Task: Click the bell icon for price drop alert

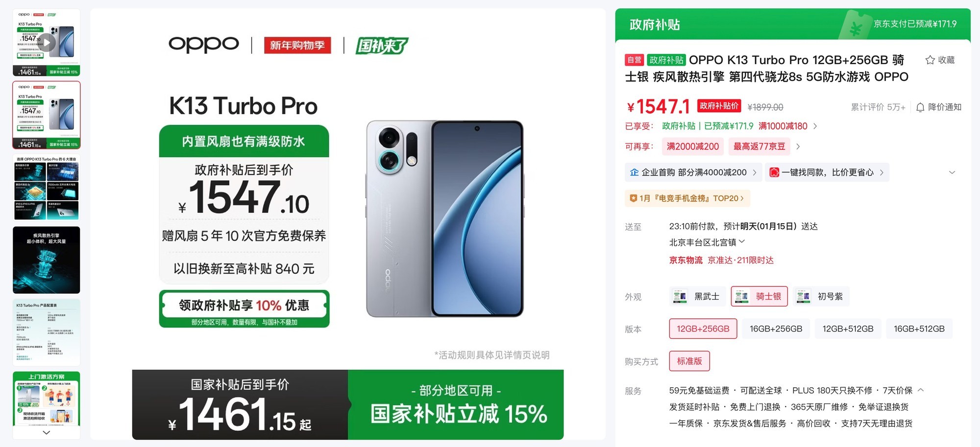Action: pos(920,107)
